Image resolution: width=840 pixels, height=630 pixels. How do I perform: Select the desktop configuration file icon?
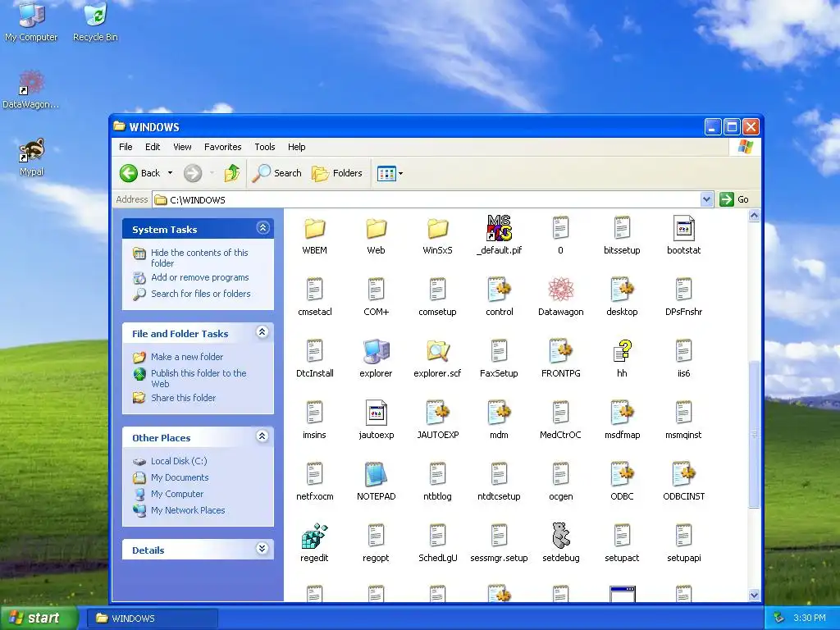pyautogui.click(x=622, y=290)
